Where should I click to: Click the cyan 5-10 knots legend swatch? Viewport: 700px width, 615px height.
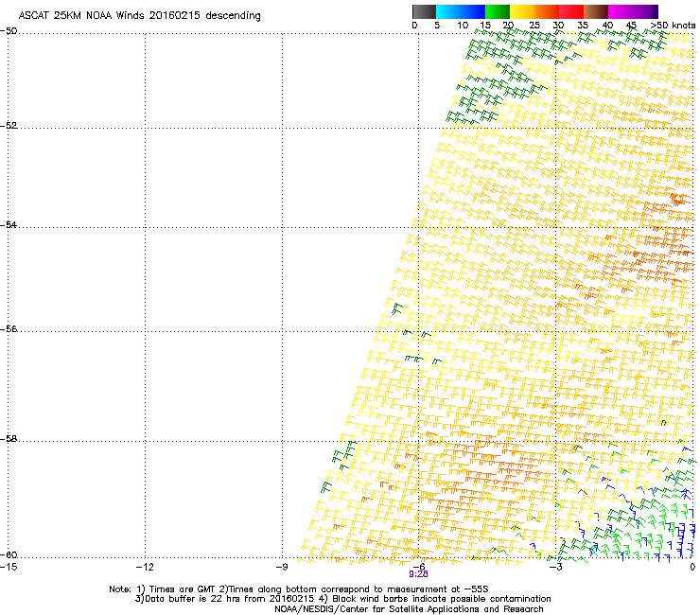(x=448, y=11)
